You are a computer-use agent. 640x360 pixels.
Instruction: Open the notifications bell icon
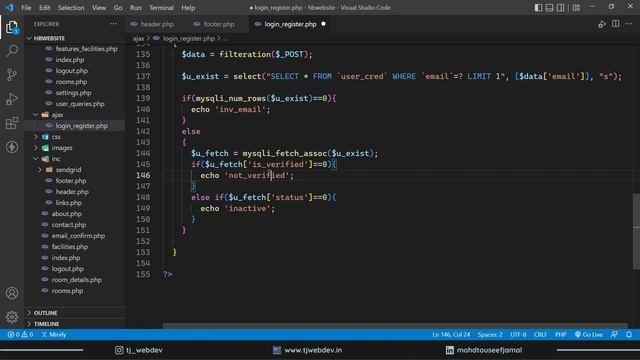629,335
